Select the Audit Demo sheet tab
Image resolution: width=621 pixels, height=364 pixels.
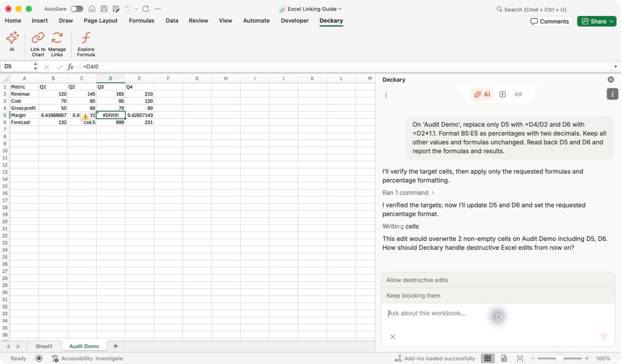point(84,346)
